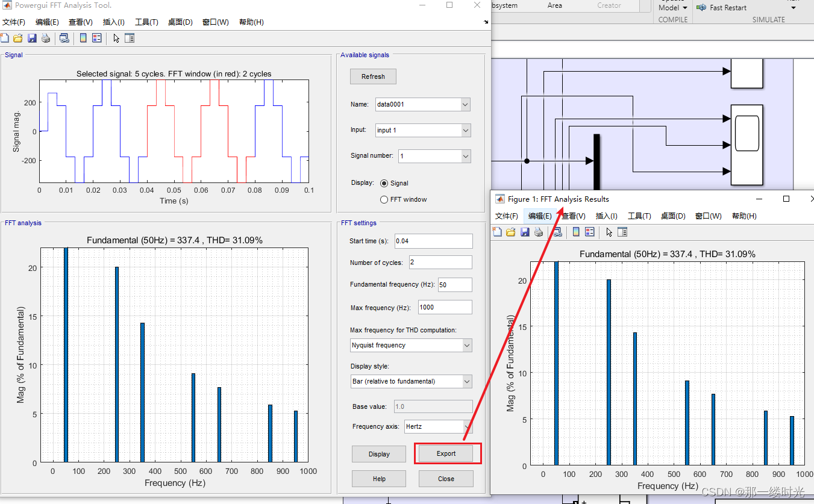The image size is (814, 504).
Task: Click Save icon in Powergui FFT toolbar
Action: [32, 39]
